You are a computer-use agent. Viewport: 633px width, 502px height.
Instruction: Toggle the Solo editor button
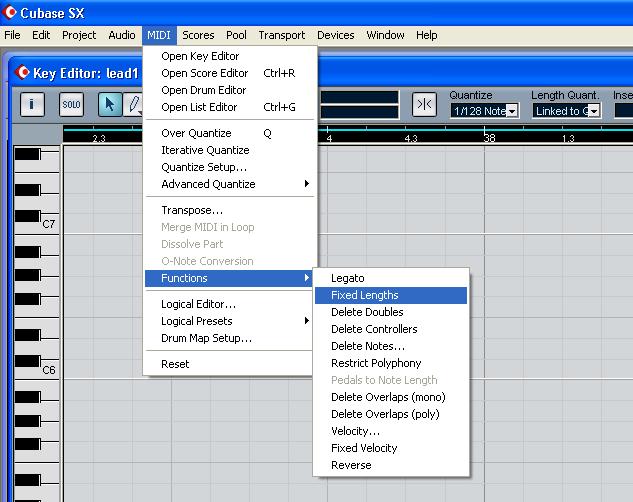pos(71,105)
